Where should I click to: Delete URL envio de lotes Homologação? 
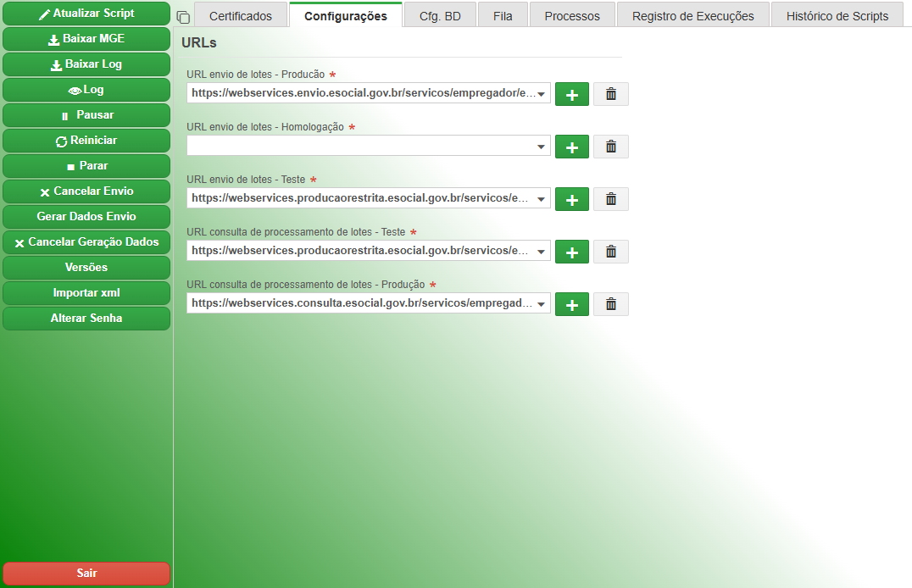[611, 147]
